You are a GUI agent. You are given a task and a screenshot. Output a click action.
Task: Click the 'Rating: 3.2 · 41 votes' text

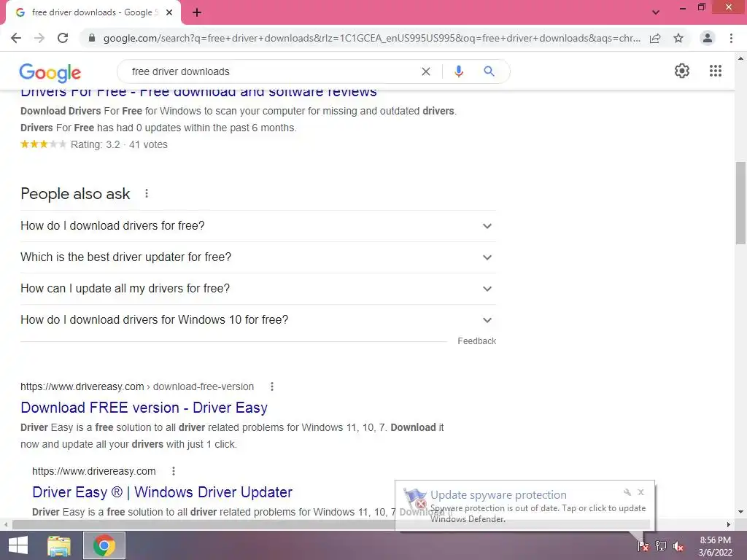pos(119,144)
